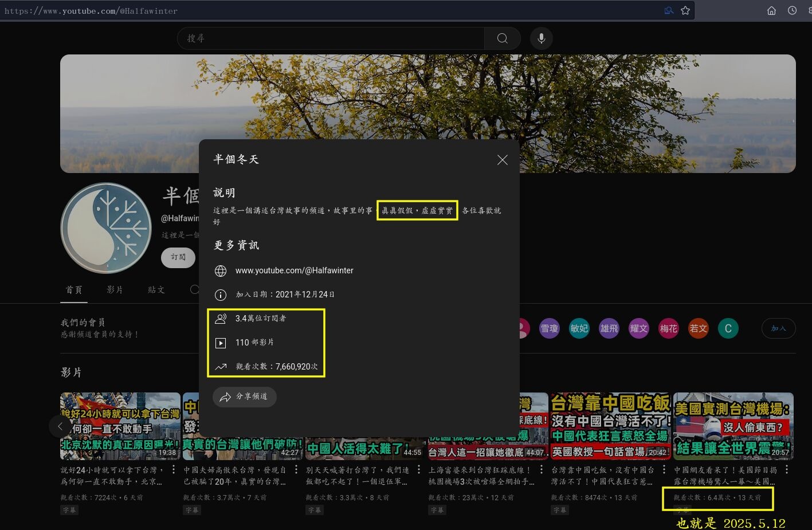
Task: Open options menu for 台灣靠中國吃飯 video
Action: pos(664,470)
